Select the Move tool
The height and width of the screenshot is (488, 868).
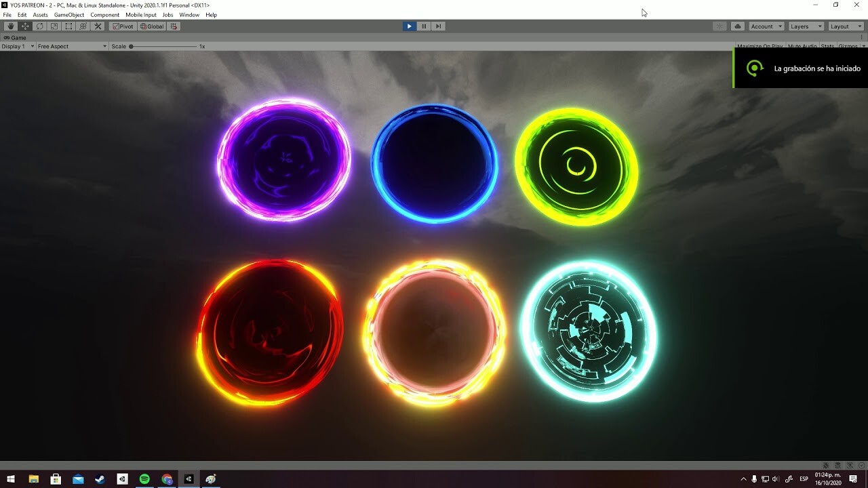coord(24,26)
